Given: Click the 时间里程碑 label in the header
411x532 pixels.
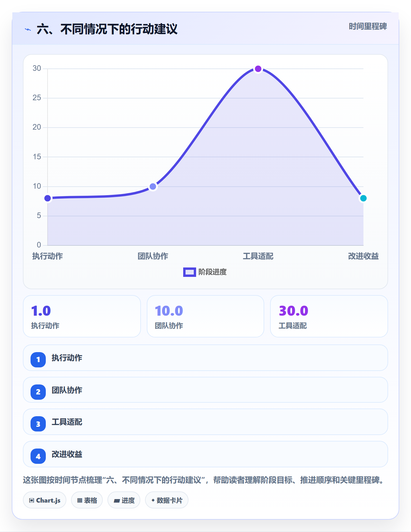Looking at the screenshot, I should [368, 26].
